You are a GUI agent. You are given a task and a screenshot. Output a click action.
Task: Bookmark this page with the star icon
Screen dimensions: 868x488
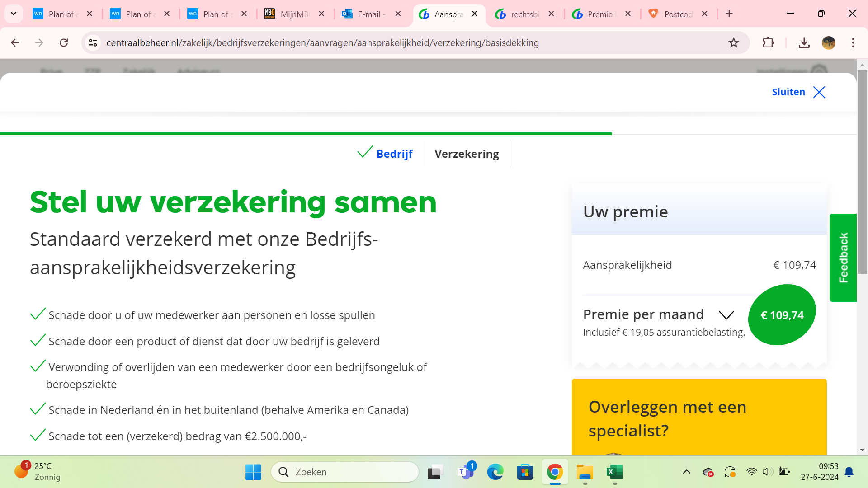tap(733, 43)
